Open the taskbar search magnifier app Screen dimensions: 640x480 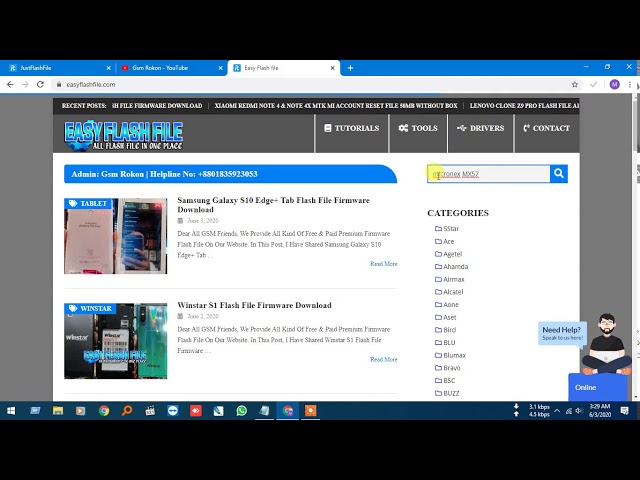click(x=127, y=411)
